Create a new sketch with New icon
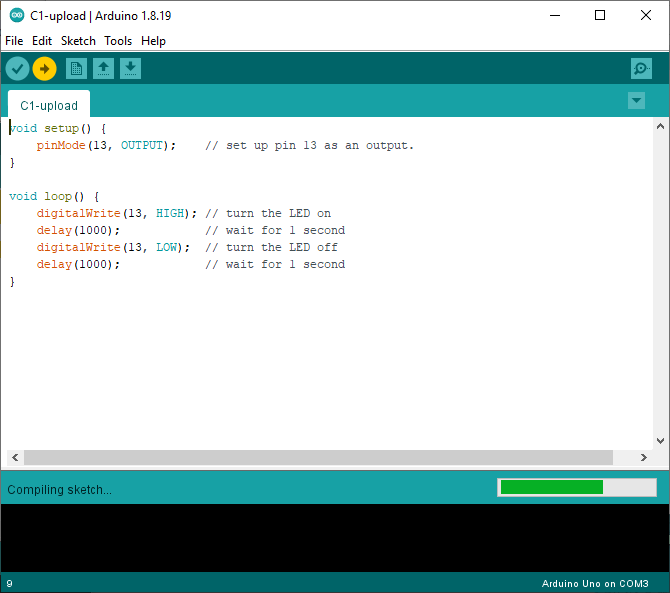The width and height of the screenshot is (670, 593). (76, 68)
